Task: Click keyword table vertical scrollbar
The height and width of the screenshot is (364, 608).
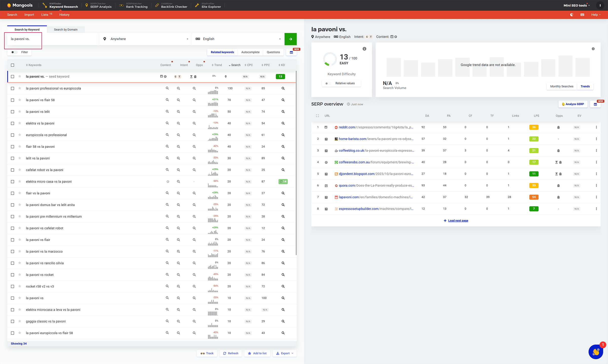Action: pyautogui.click(x=296, y=163)
